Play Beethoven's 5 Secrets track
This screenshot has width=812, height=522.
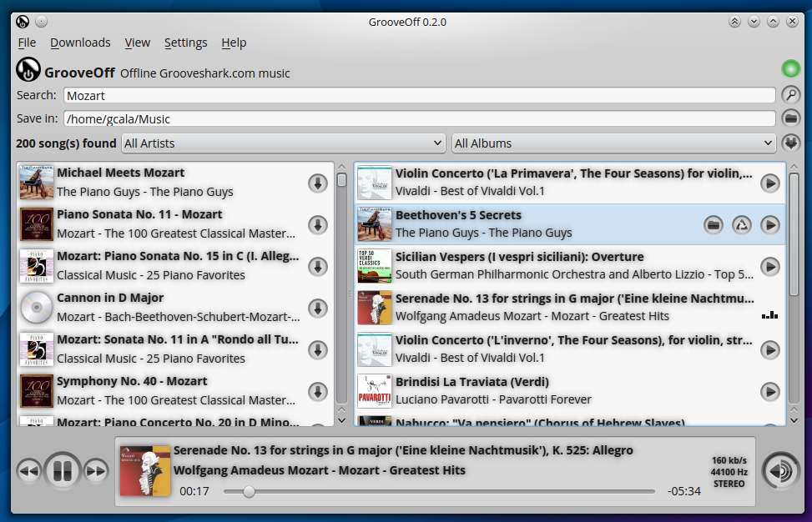pyautogui.click(x=770, y=225)
